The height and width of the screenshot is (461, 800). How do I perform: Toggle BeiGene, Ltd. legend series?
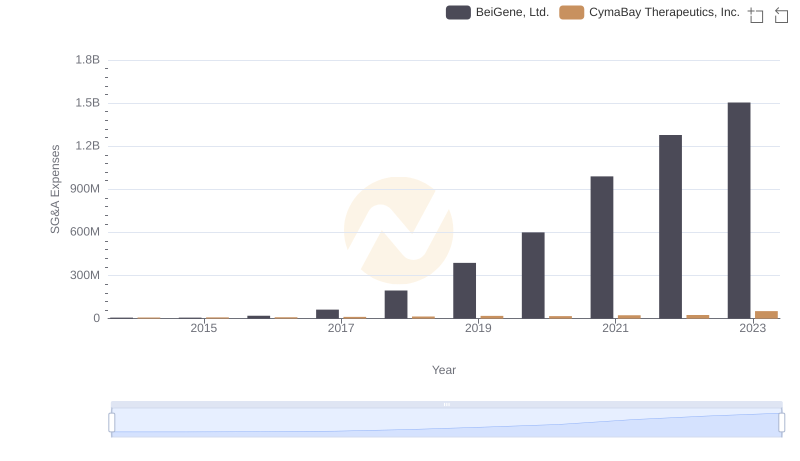[497, 12]
